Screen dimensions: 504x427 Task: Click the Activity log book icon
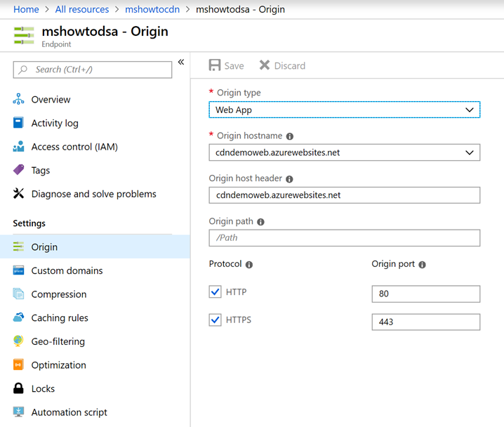coord(18,122)
